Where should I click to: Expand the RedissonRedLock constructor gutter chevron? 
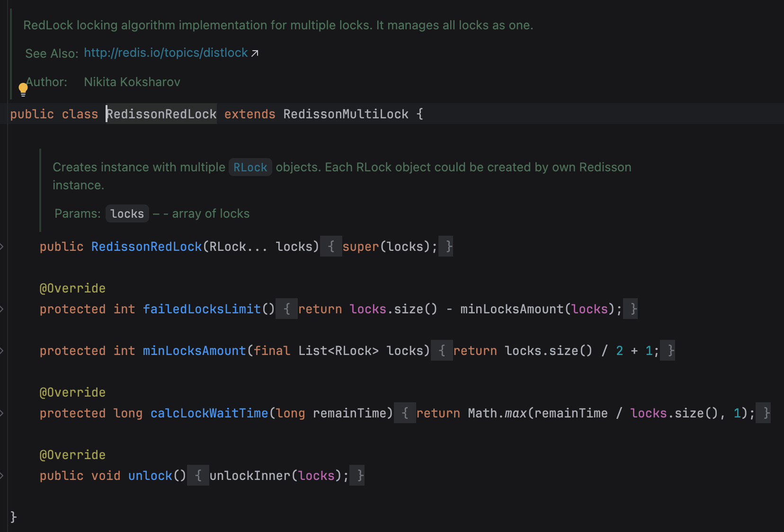(2, 246)
